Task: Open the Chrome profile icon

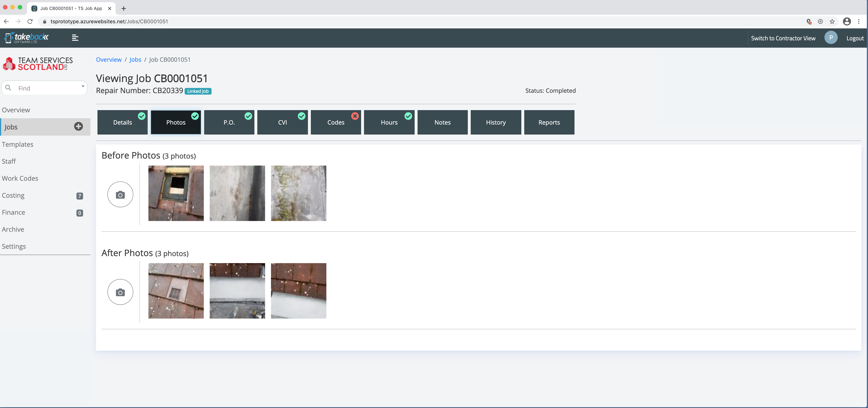Action: 847,21
